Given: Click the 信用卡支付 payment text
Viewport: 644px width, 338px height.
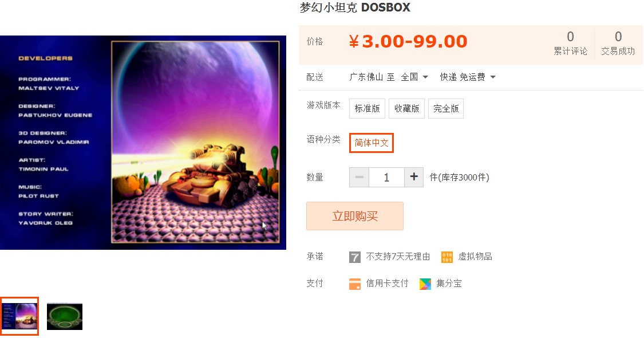Looking at the screenshot, I should (388, 284).
